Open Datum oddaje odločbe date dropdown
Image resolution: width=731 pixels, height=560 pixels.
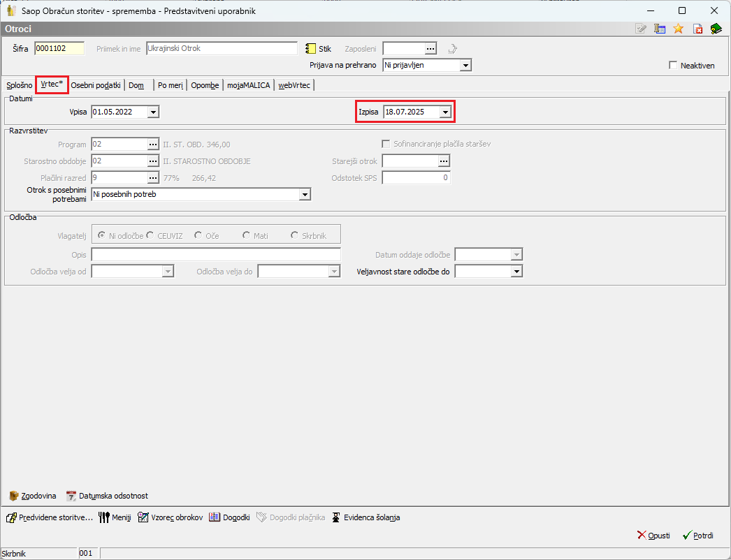[x=516, y=255]
